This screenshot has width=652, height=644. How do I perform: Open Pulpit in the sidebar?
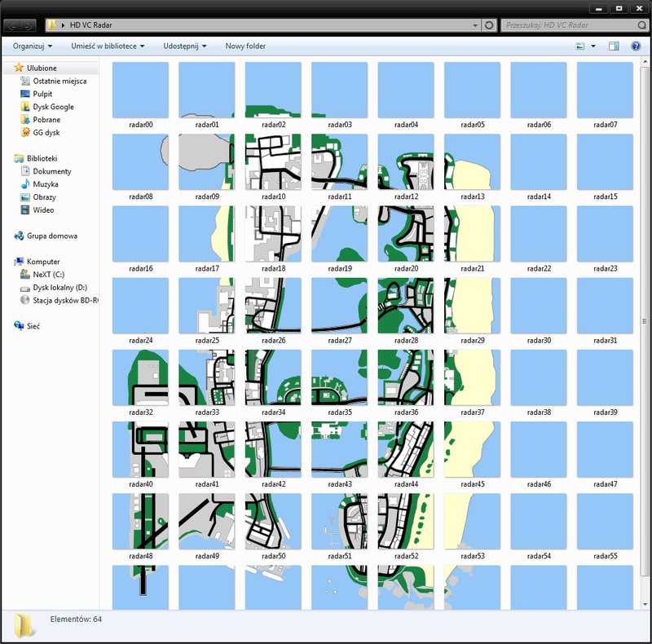(42, 94)
